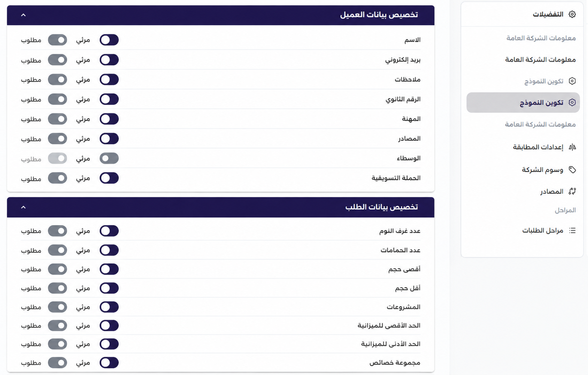
Task: Toggle the مرئي switch for مجموعة خصائص
Action: pos(109,363)
